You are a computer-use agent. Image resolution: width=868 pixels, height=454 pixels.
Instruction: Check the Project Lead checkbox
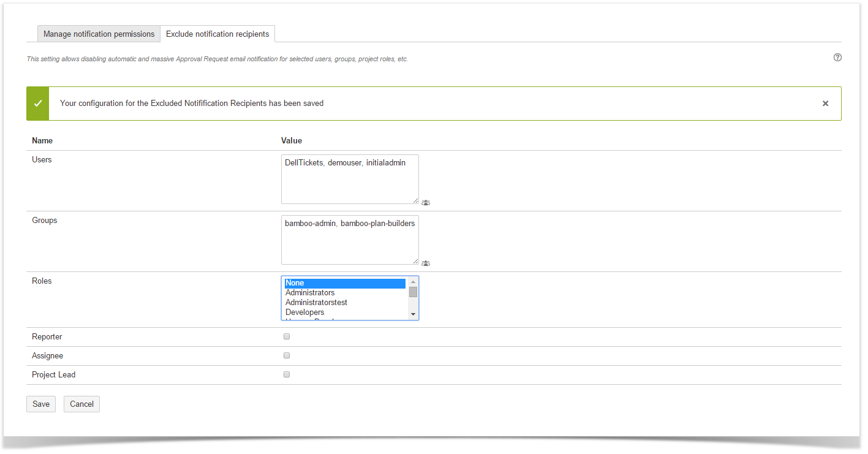[x=287, y=374]
